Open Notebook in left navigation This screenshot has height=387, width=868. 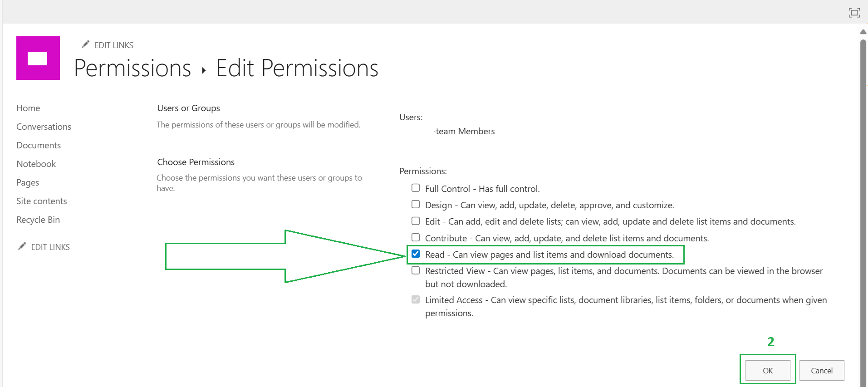point(36,164)
